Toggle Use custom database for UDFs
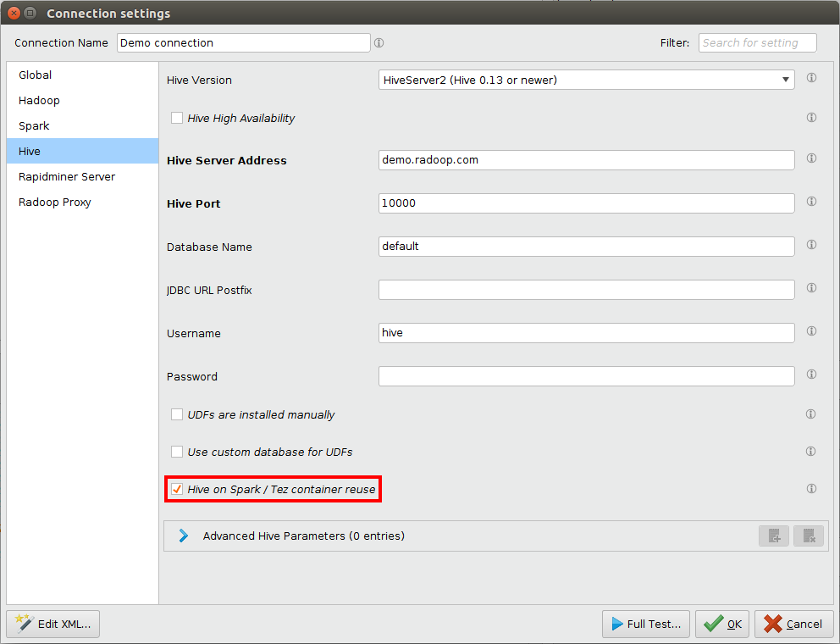This screenshot has height=644, width=840. [177, 452]
